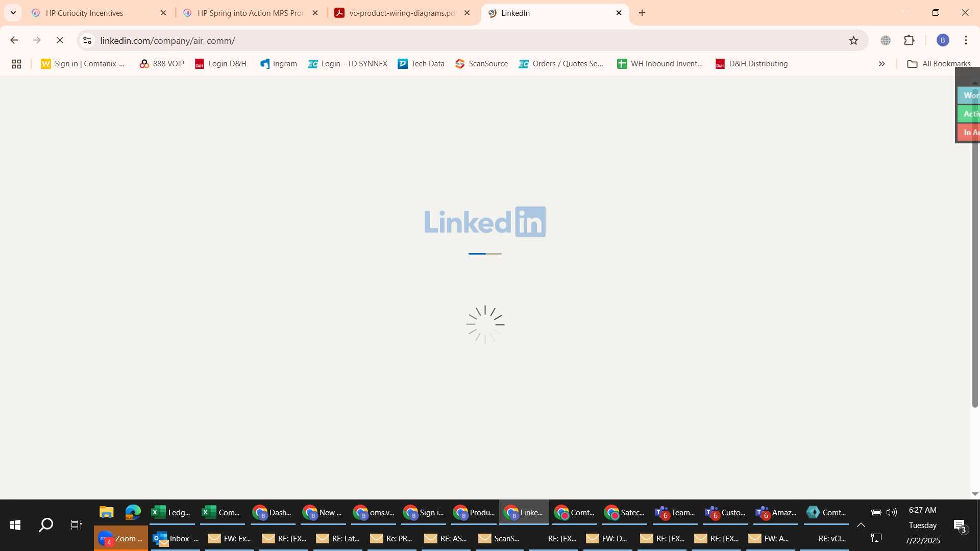The height and width of the screenshot is (551, 980).
Task: Switch to oms.v... Chrome window
Action: [373, 512]
